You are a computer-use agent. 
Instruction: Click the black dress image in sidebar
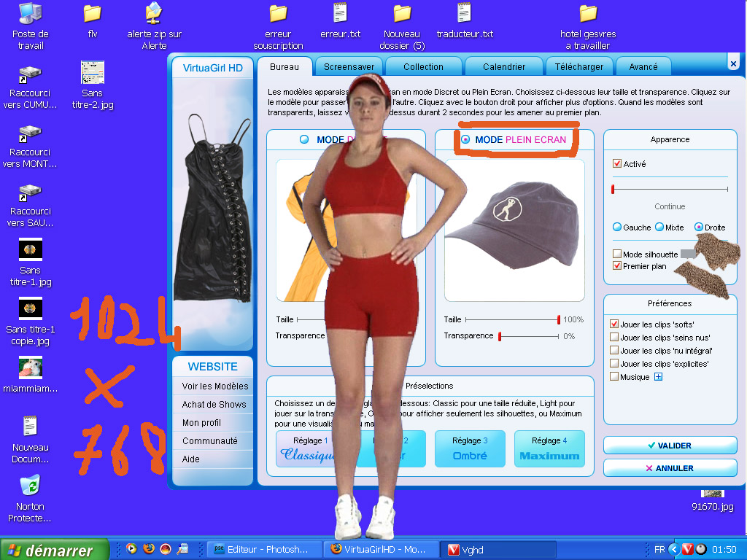[x=213, y=208]
